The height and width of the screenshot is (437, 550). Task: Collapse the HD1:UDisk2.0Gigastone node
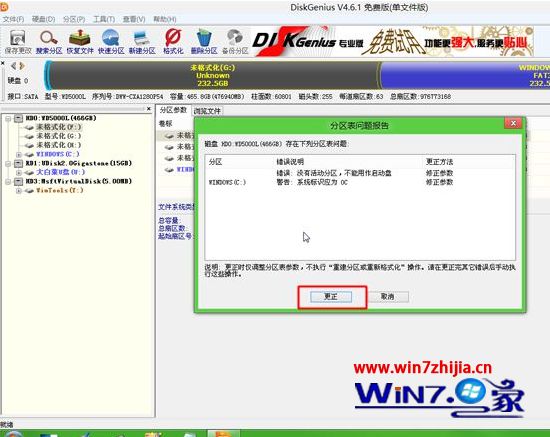click(x=8, y=163)
